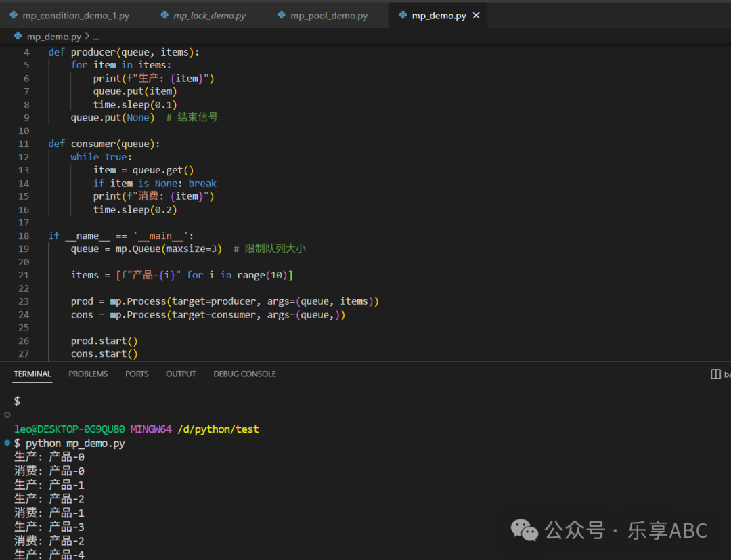Click the 'python mp_demo.py' terminal command
Screen dimensions: 731x560
[x=75, y=443]
